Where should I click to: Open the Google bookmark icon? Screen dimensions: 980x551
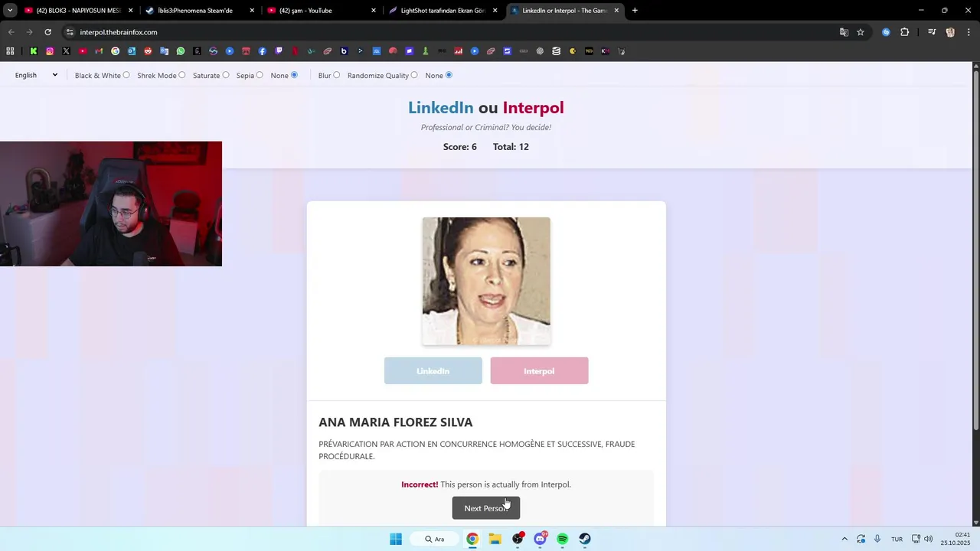(116, 51)
